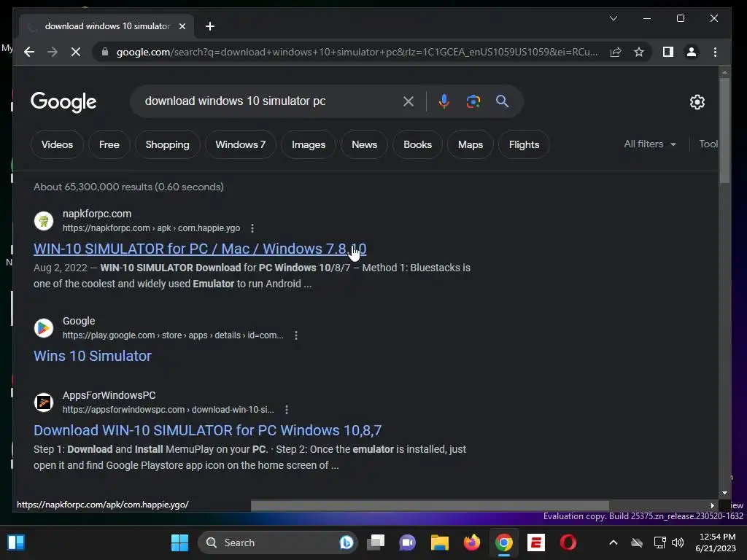Open Google quick settings gear
This screenshot has width=747, height=560.
[x=697, y=102]
